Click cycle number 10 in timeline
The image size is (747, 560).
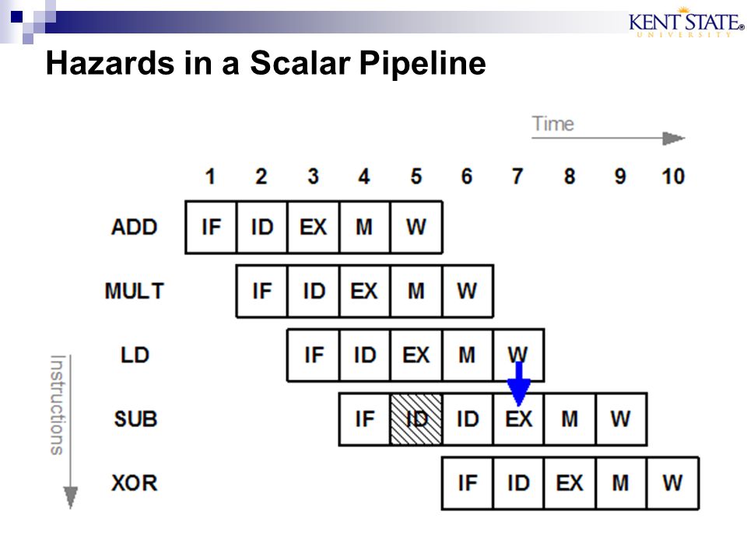[673, 177]
